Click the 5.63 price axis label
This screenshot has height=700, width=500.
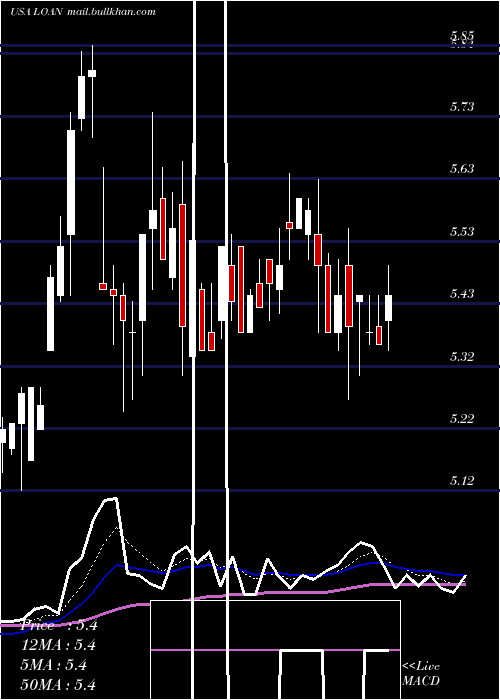coord(462,169)
